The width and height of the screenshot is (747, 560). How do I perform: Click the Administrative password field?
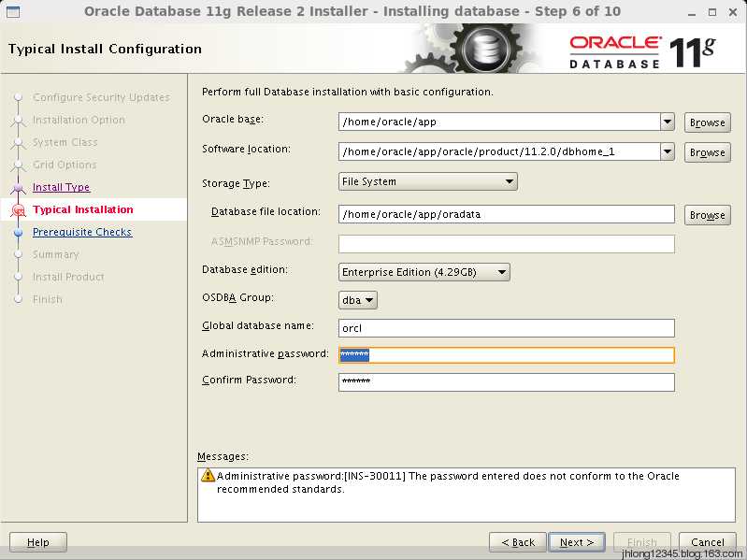[x=507, y=354]
